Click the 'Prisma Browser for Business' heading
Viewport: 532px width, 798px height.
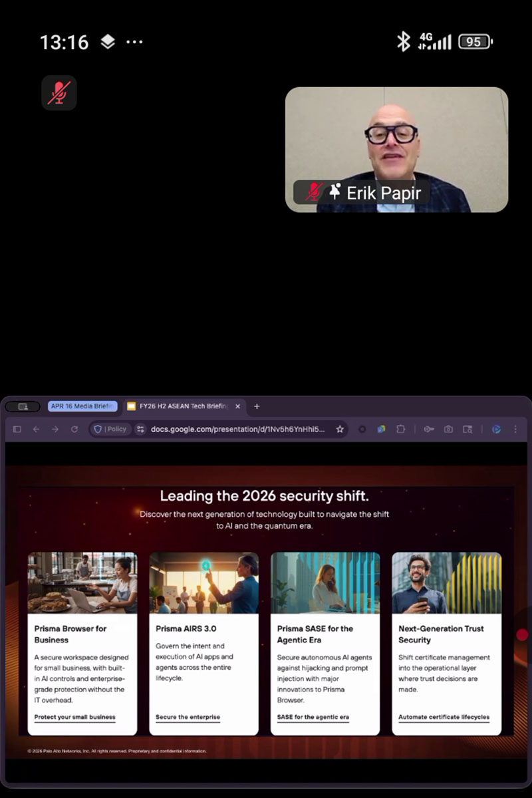click(x=70, y=634)
